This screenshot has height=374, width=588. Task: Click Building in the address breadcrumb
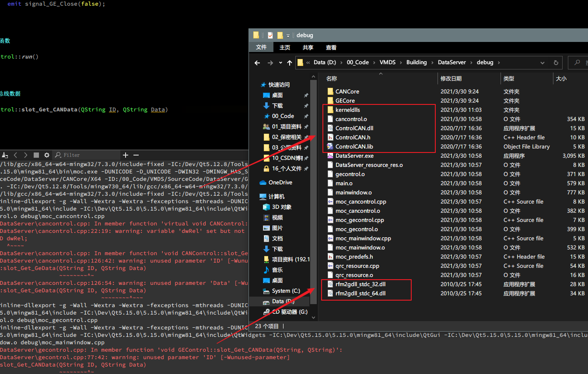[416, 62]
